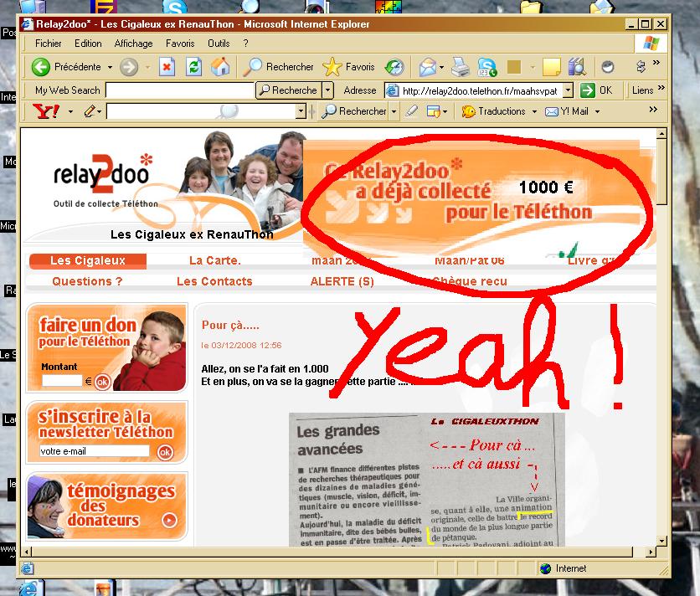700x596 pixels.
Task: Click the Yahoo toolbar pencil icon
Action: point(90,110)
